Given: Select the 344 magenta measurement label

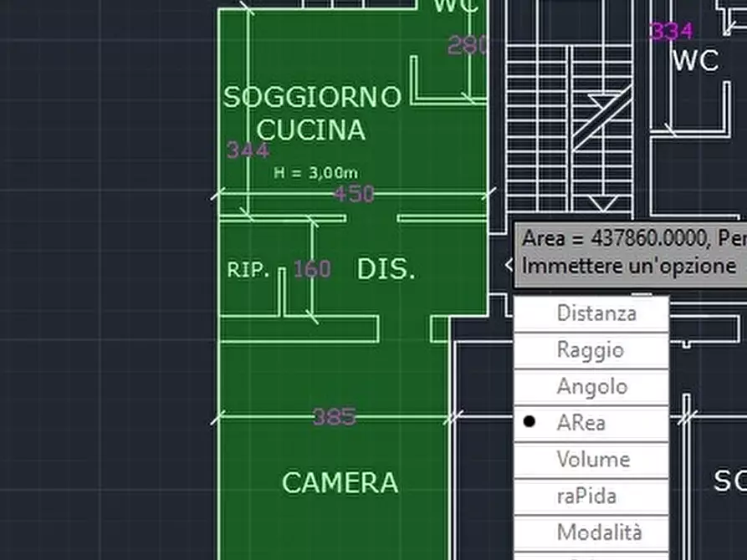Looking at the screenshot, I should click(248, 150).
